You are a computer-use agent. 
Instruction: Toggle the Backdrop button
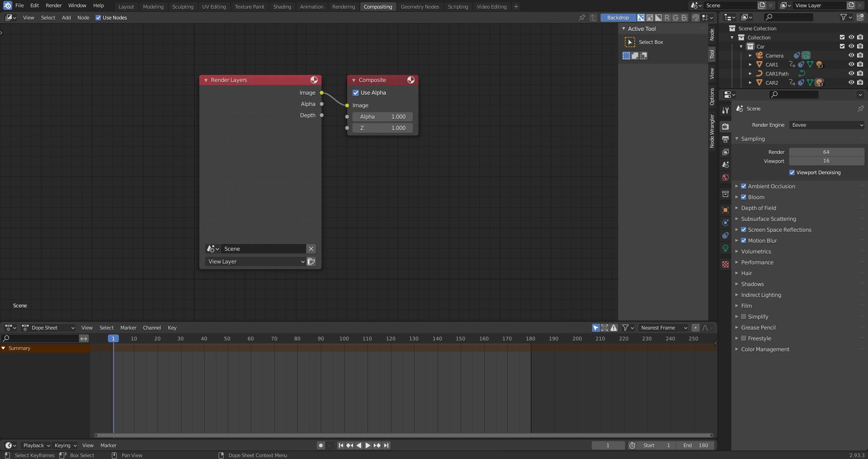(618, 18)
